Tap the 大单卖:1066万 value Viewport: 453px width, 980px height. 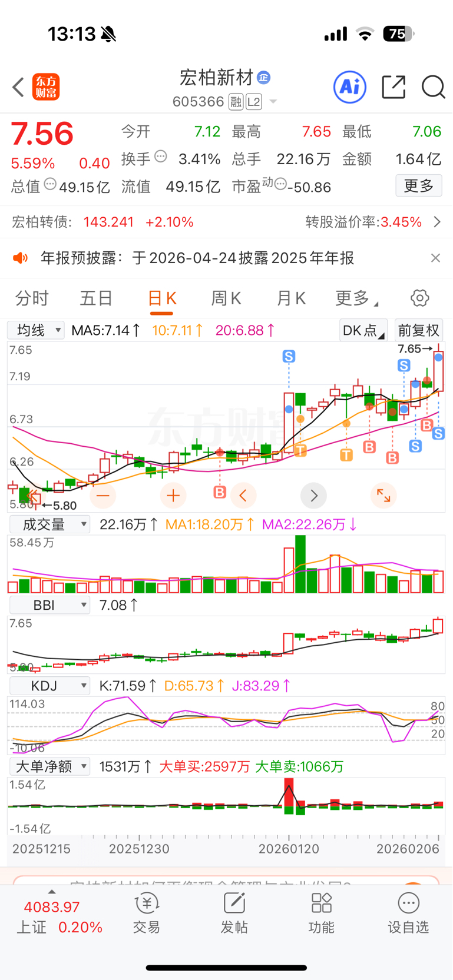click(299, 766)
